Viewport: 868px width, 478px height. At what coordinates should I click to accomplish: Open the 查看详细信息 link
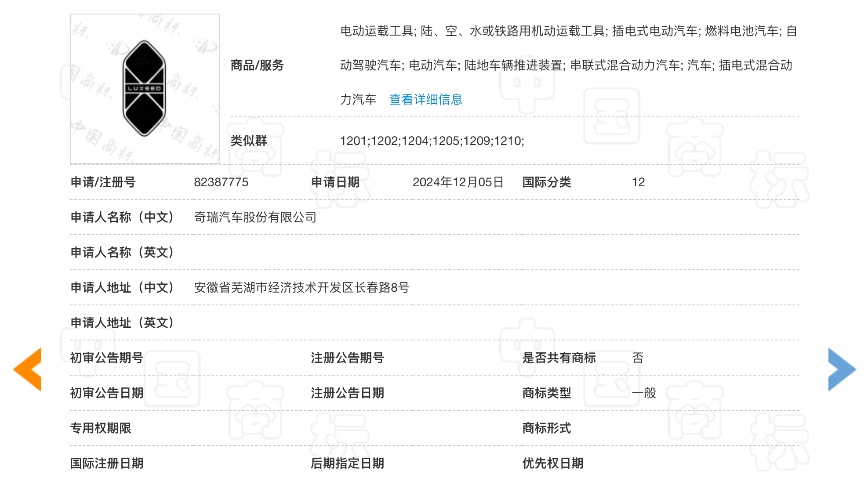pos(426,100)
